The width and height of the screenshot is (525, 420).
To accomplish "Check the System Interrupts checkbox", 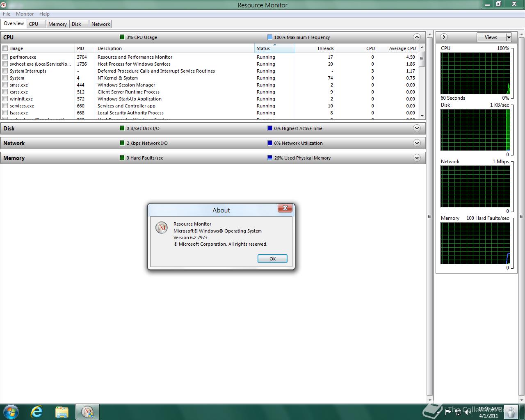I will point(5,71).
